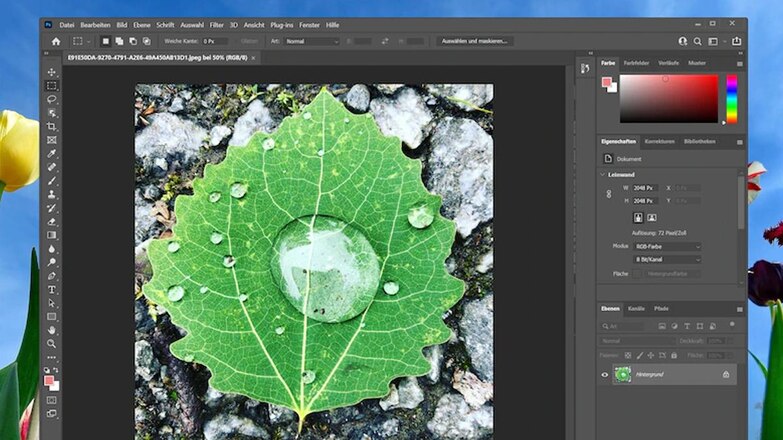
Task: Toggle the lock on Hintergrund layer
Action: click(726, 375)
